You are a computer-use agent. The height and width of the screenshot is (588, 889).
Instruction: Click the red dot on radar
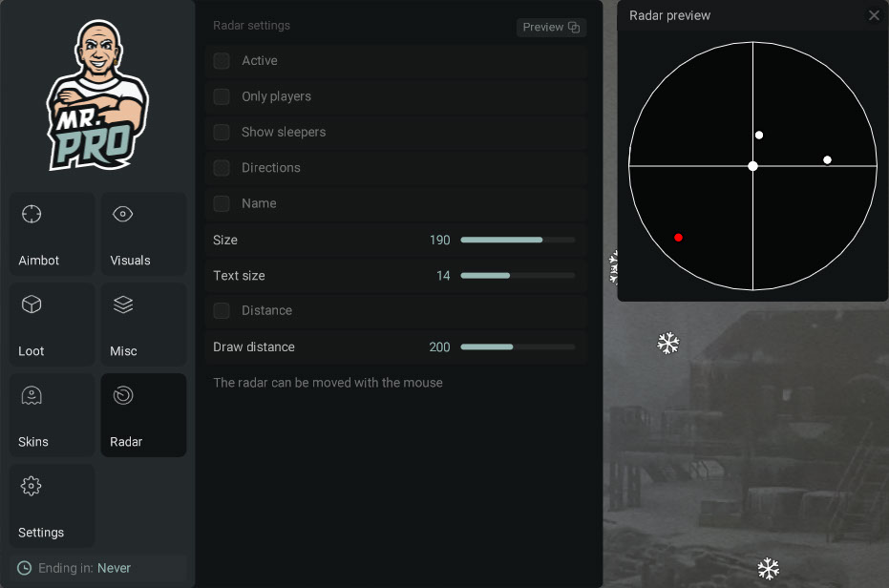678,238
